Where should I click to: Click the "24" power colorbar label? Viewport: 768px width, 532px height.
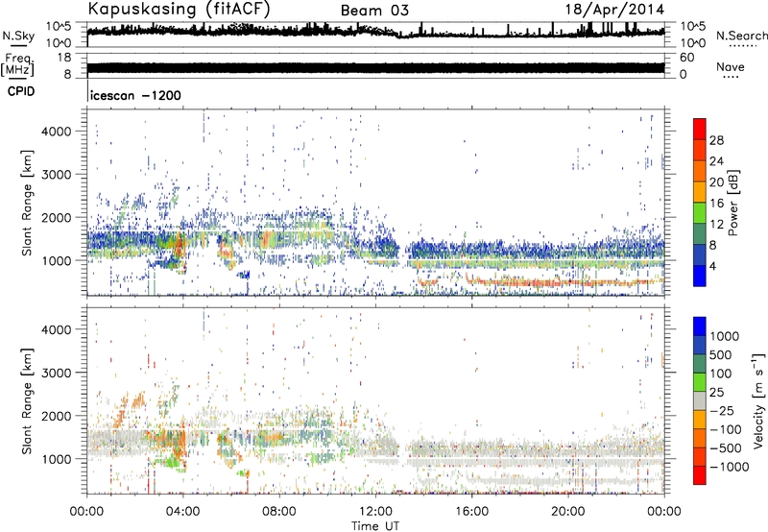click(x=716, y=161)
